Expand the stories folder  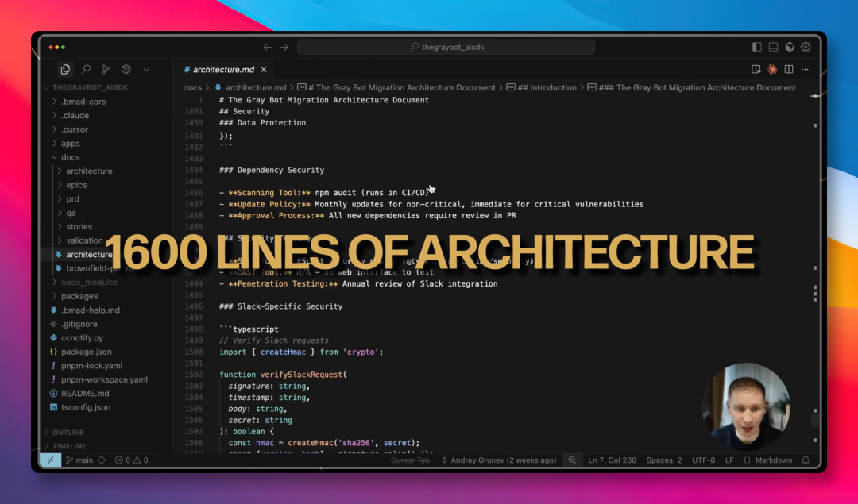(x=79, y=226)
